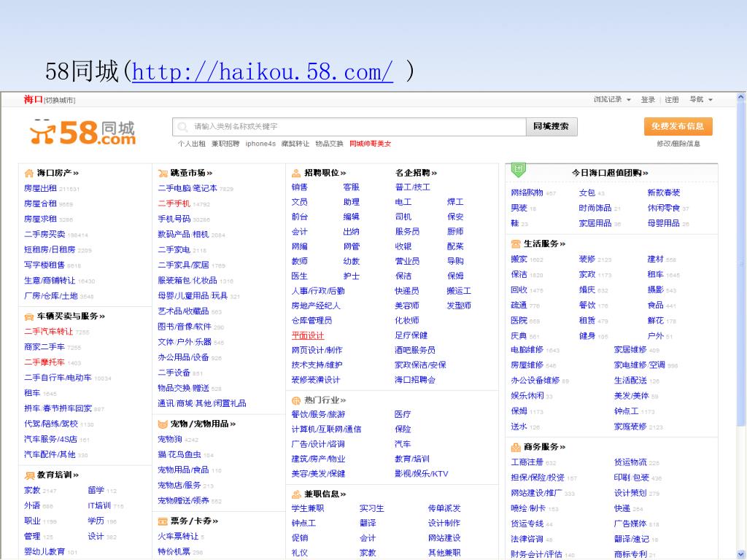Image resolution: width=747 pixels, height=560 pixels.
Task: Click the people icon beside 兼职信息
Action: tap(296, 494)
